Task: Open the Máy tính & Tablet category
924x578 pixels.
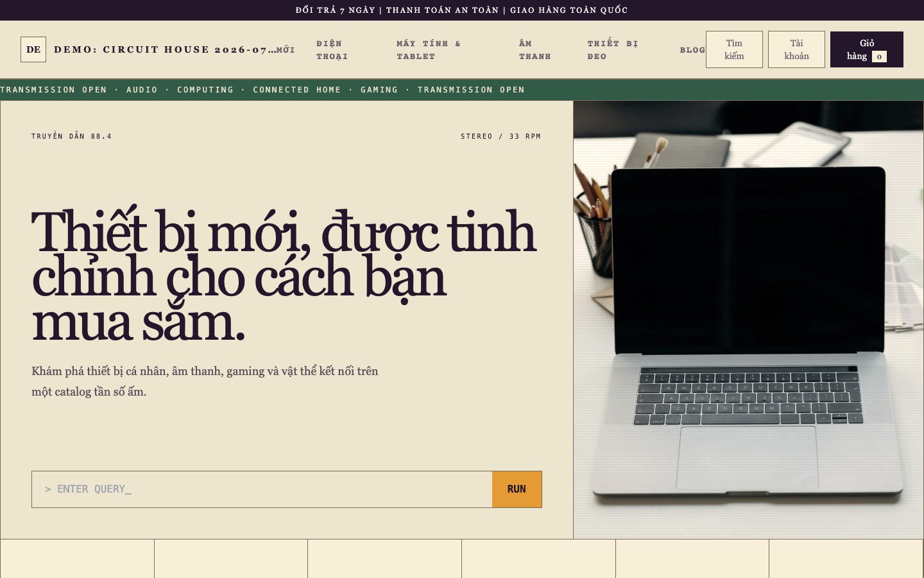Action: pos(429,49)
